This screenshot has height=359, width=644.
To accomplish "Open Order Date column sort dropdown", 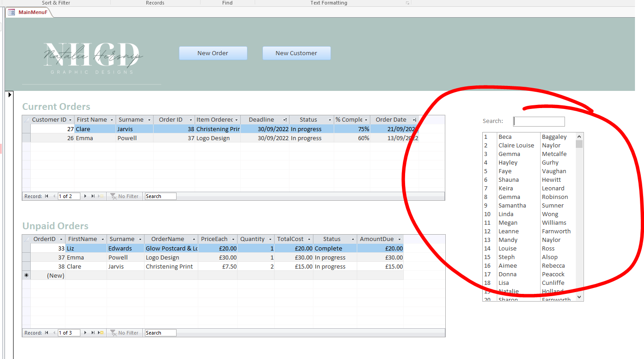I will (415, 120).
